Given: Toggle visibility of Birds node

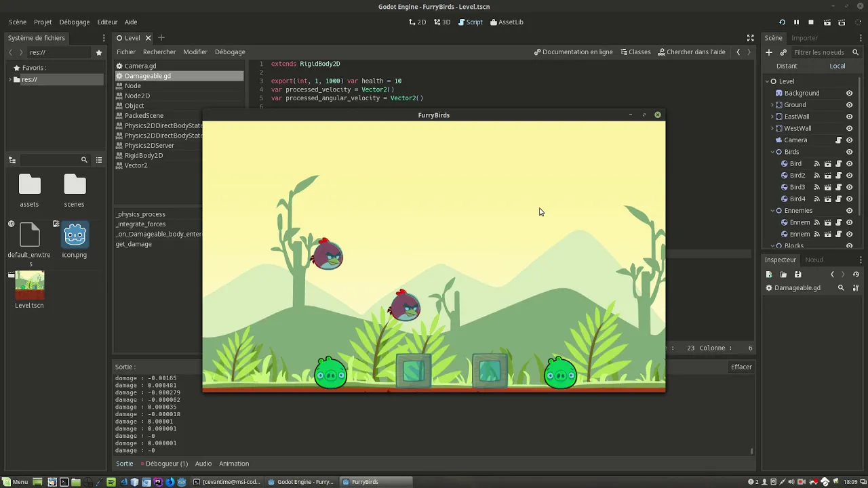Looking at the screenshot, I should point(849,152).
